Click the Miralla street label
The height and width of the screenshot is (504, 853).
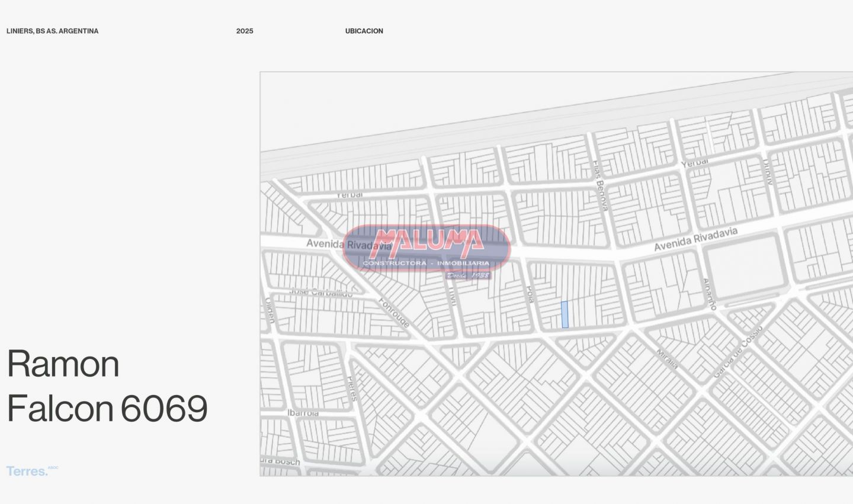tap(668, 359)
